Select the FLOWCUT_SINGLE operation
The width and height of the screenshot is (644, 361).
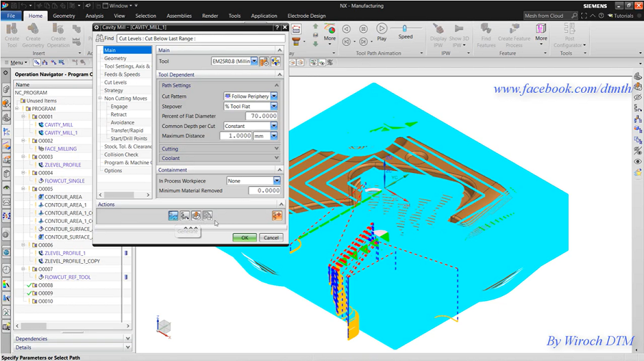[x=64, y=180]
